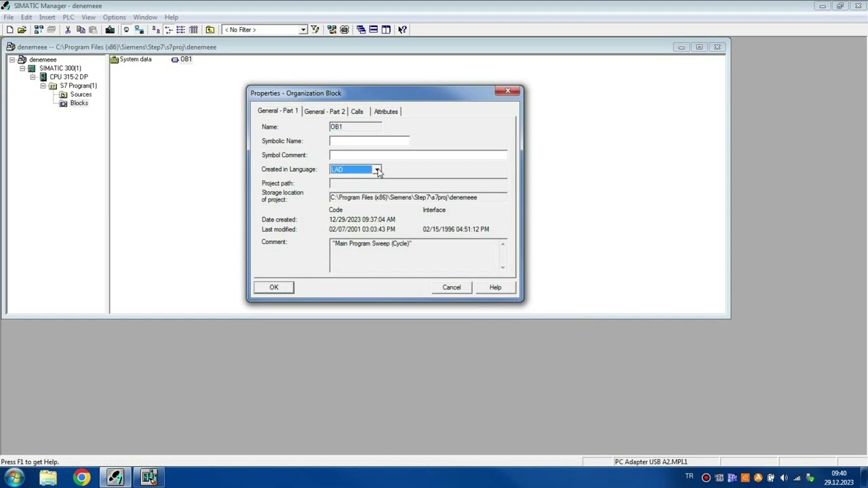This screenshot has height=488, width=868.
Task: Click the Symbol Comment input field
Action: pyautogui.click(x=418, y=155)
